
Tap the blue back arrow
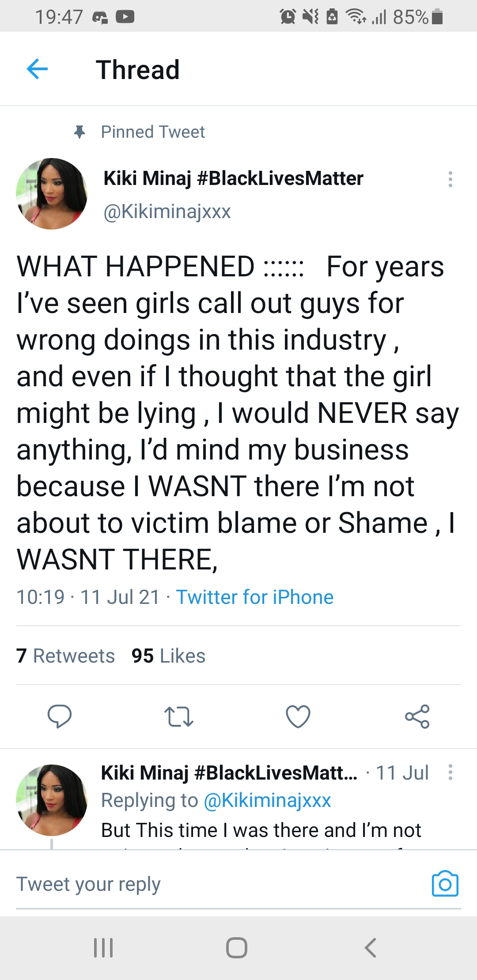(x=37, y=69)
